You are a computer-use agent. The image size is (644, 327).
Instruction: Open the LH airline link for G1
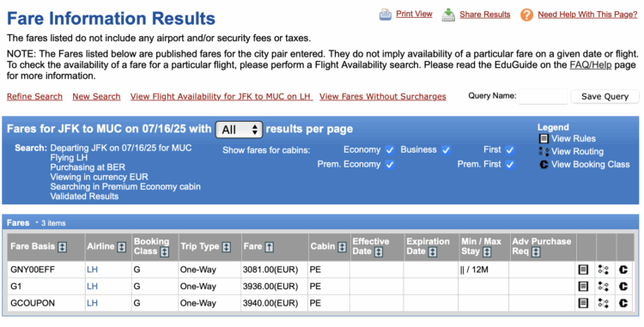(x=93, y=287)
